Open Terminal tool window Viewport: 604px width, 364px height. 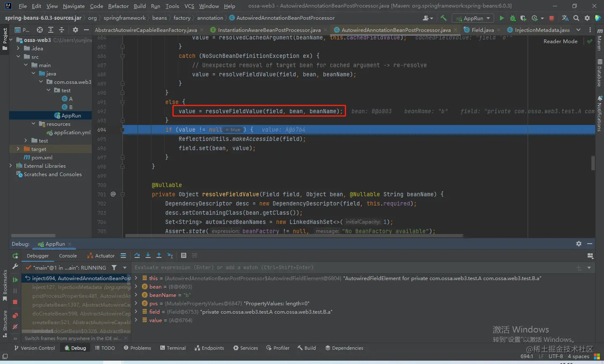[x=173, y=348]
